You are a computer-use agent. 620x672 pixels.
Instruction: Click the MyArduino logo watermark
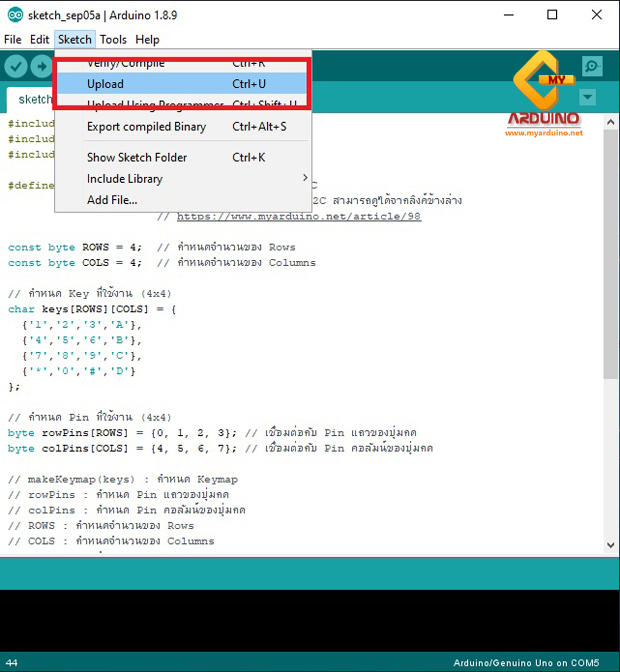(x=544, y=95)
